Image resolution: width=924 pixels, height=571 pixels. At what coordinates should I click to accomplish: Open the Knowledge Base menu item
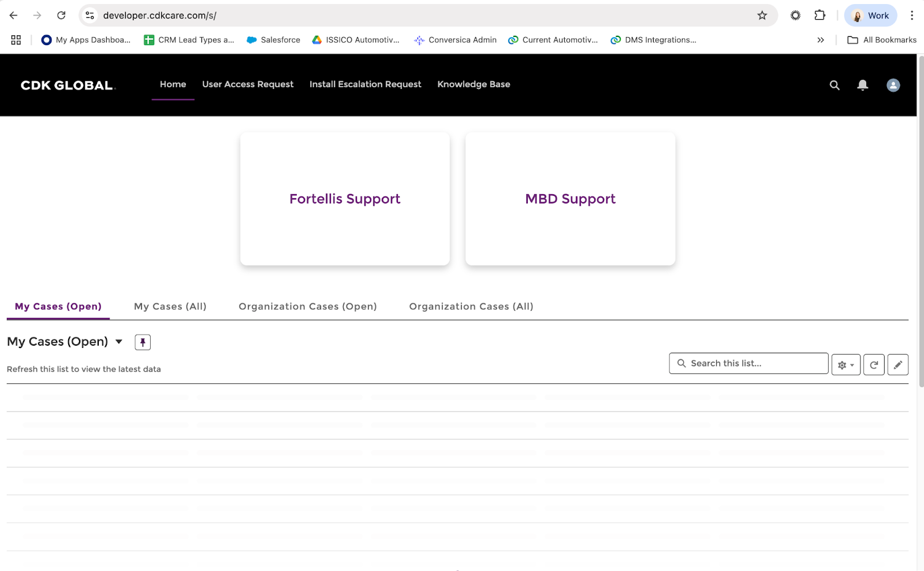pyautogui.click(x=474, y=84)
